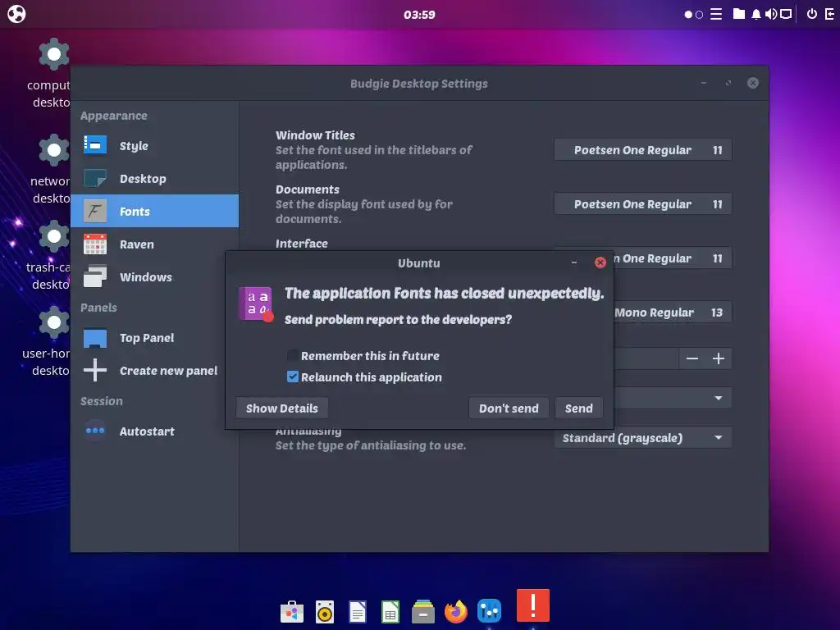
Task: Switch to first workspace dot
Action: point(688,15)
